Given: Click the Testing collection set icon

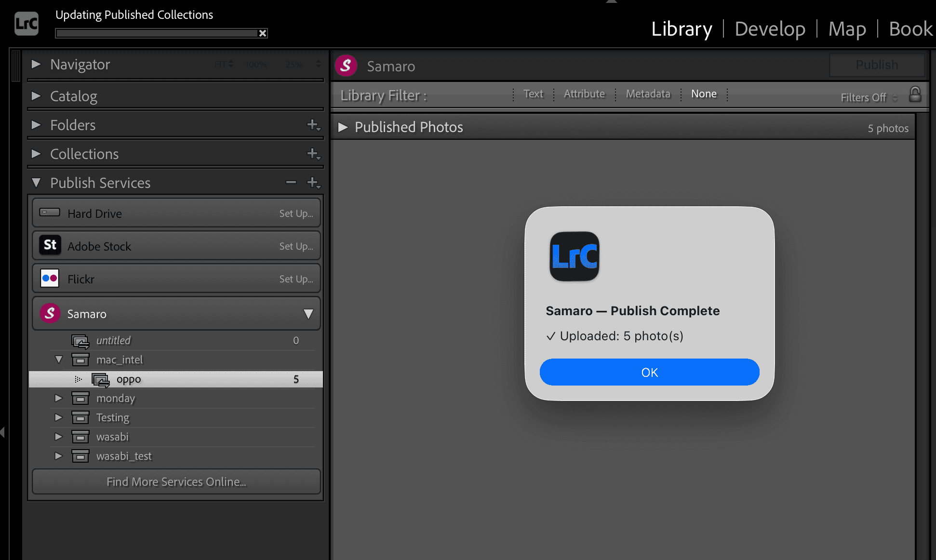Looking at the screenshot, I should (x=80, y=418).
